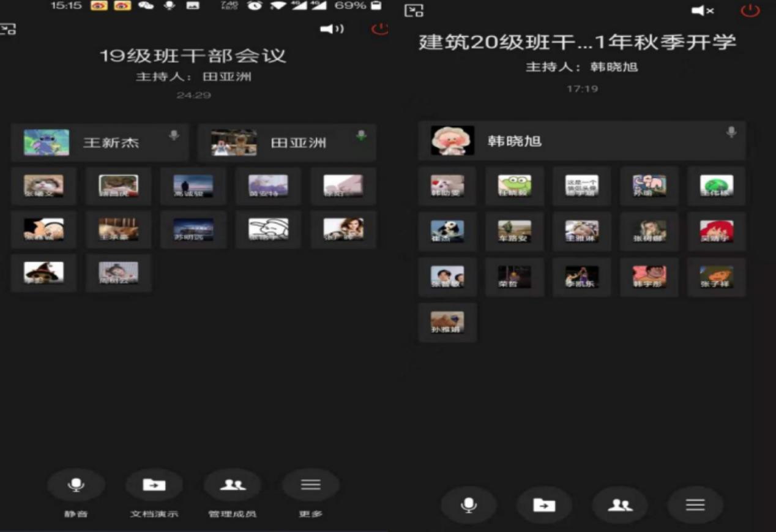Tap the 静音 mute microphone button
The height and width of the screenshot is (532, 776).
click(x=76, y=485)
